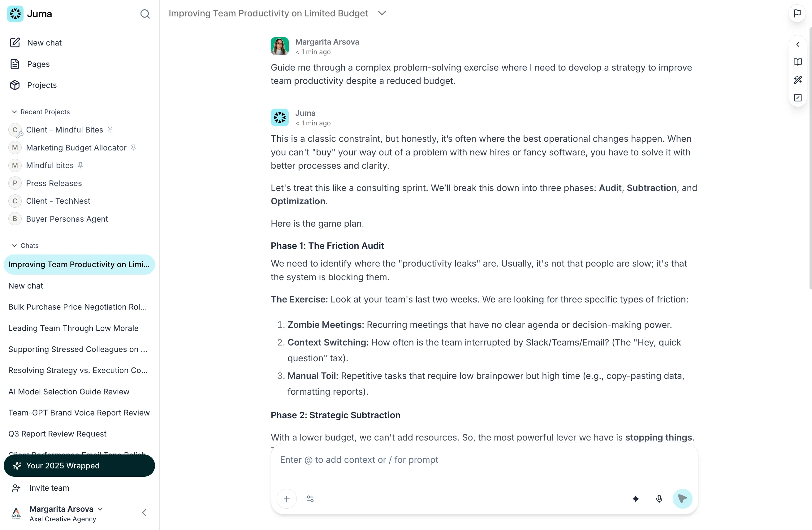Open the book icon in right panel
This screenshot has width=812, height=530.
tap(798, 62)
